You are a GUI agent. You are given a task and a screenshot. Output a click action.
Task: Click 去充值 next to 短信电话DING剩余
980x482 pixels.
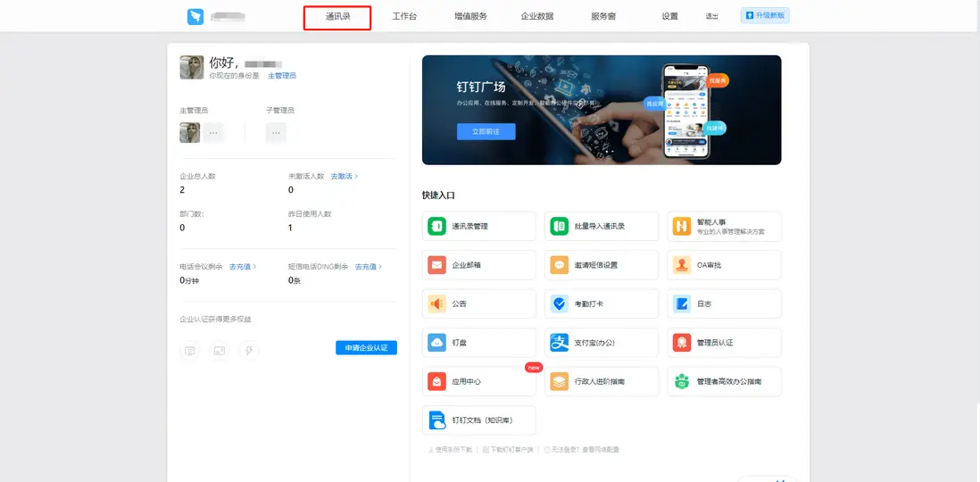point(368,266)
